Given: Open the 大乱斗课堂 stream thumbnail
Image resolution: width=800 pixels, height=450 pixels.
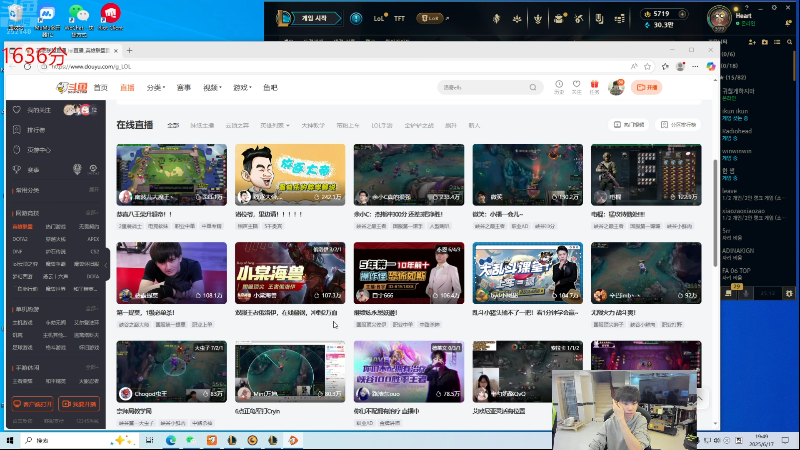Looking at the screenshot, I should [528, 273].
